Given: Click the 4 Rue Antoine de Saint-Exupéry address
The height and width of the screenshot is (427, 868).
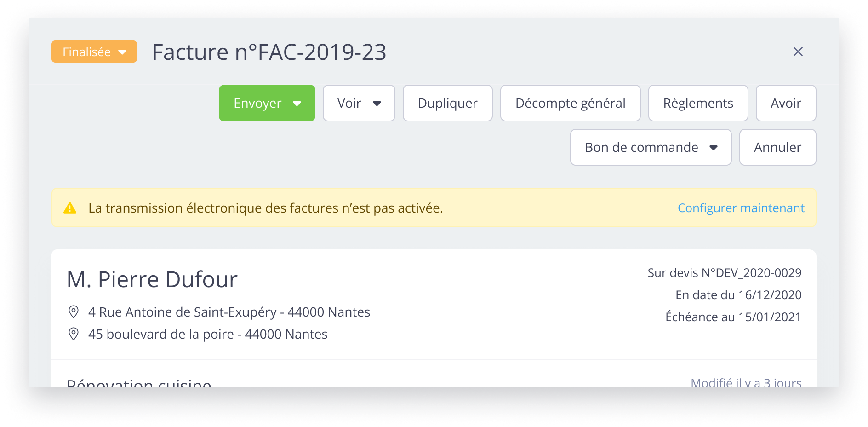Looking at the screenshot, I should pyautogui.click(x=229, y=312).
